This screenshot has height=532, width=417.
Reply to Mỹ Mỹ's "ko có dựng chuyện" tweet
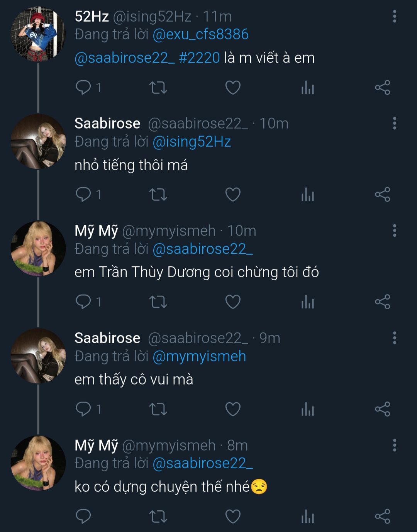[x=83, y=516]
